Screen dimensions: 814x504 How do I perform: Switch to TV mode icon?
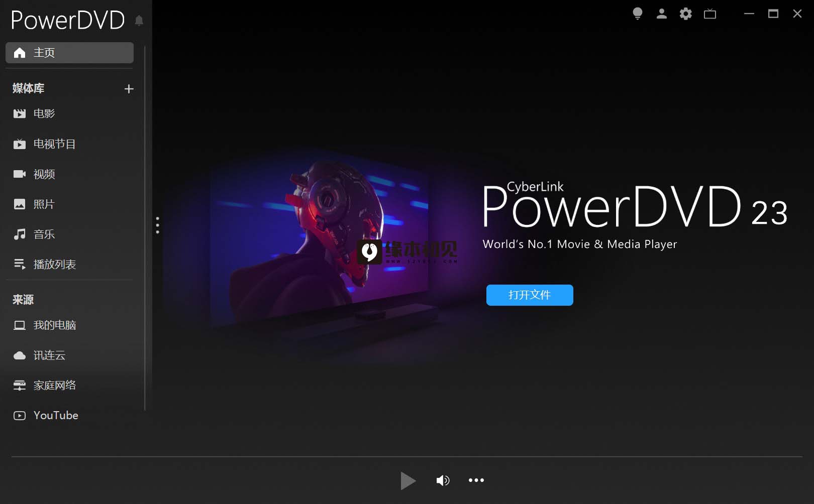710,14
